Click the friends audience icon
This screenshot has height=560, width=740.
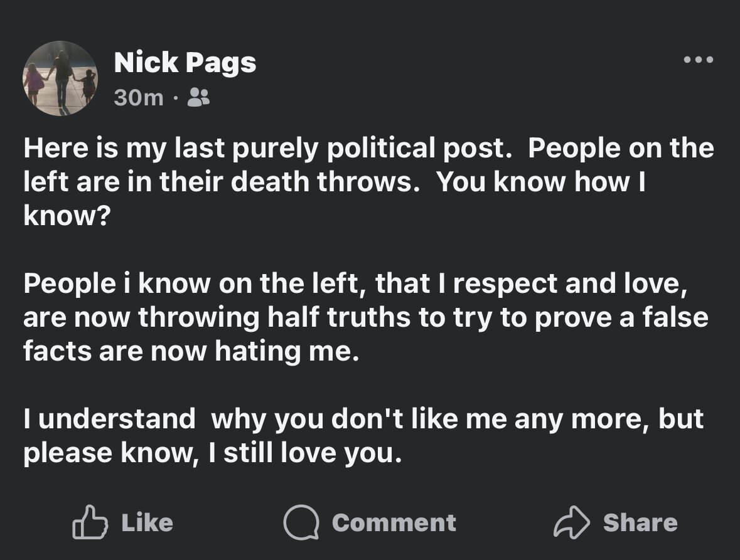click(x=199, y=97)
